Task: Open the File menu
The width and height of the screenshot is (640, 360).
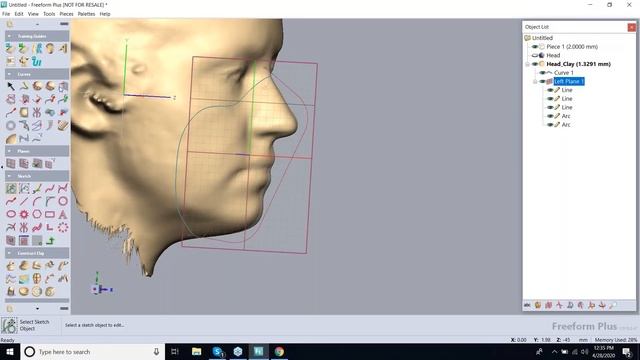Action: [6, 14]
